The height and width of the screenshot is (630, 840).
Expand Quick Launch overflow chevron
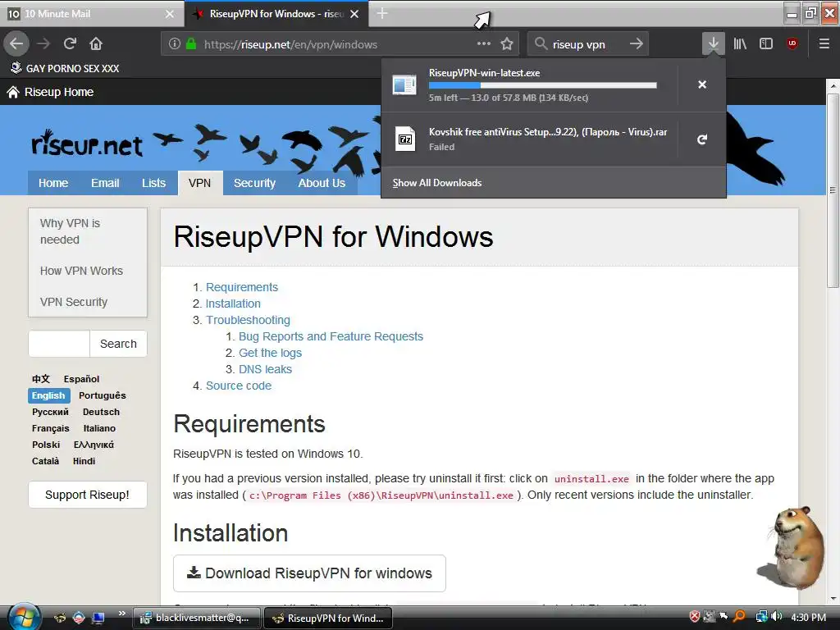(x=121, y=614)
